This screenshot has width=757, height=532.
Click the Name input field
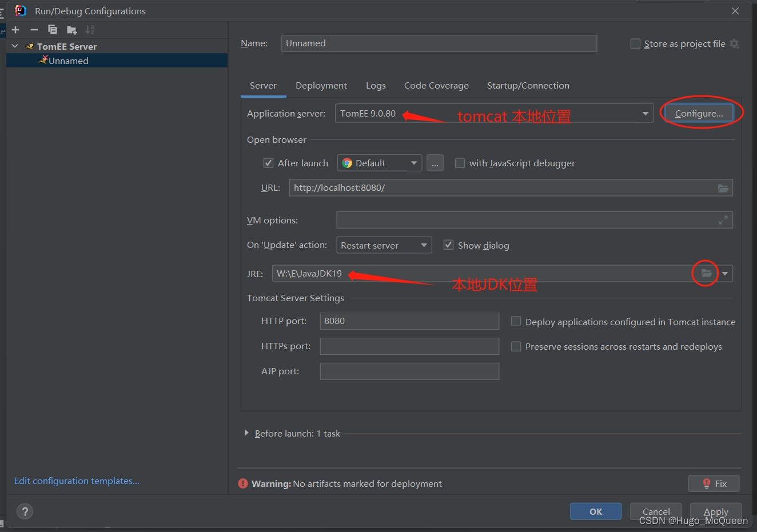tap(439, 43)
